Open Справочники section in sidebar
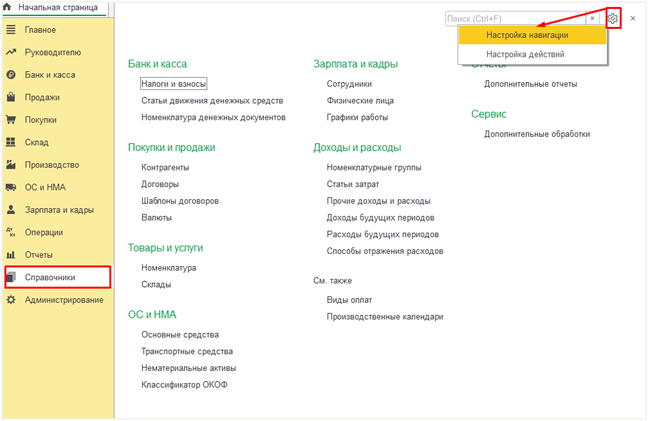This screenshot has height=421, width=649. [x=50, y=277]
